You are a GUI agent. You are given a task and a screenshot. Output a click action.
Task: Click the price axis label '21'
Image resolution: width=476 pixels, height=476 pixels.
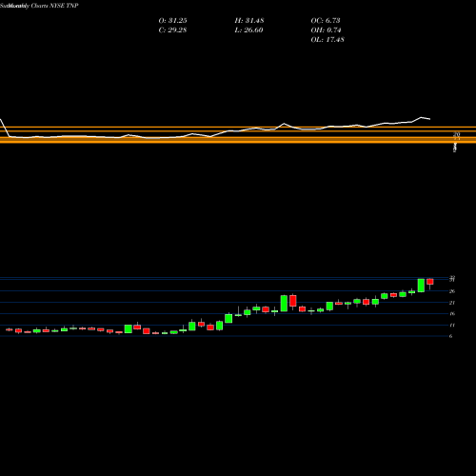pyautogui.click(x=452, y=303)
